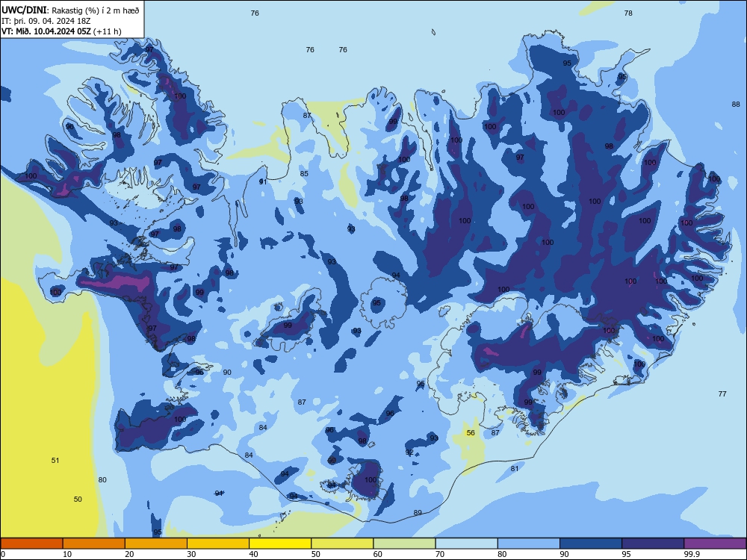
Task: Click the "56" humidity value on the map
Action: 471,432
